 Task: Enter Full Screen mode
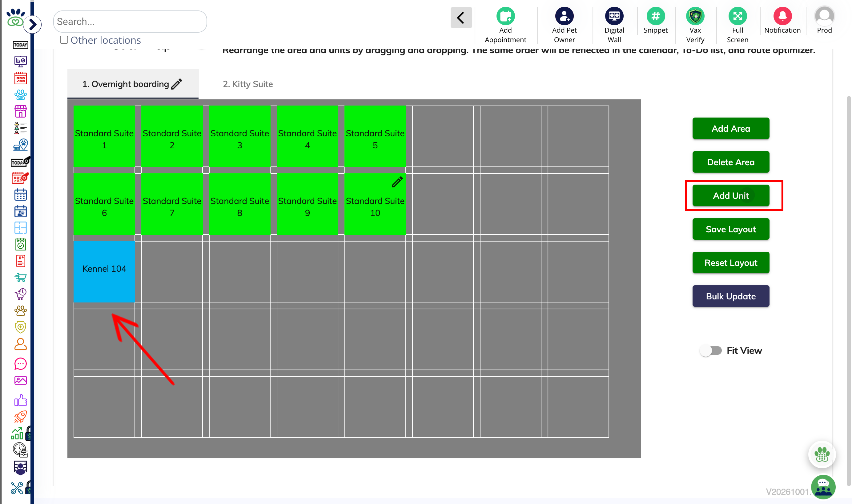[737, 16]
